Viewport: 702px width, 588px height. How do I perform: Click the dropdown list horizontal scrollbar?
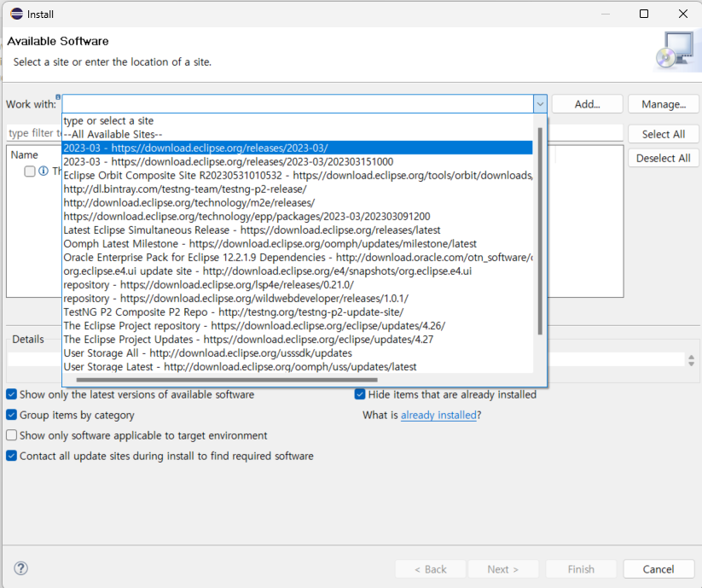(x=227, y=380)
